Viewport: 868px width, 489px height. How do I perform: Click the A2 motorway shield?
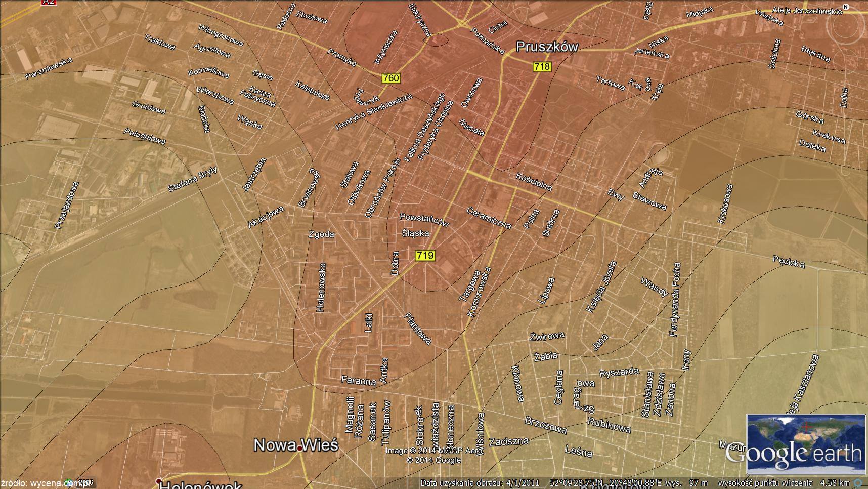(x=49, y=2)
